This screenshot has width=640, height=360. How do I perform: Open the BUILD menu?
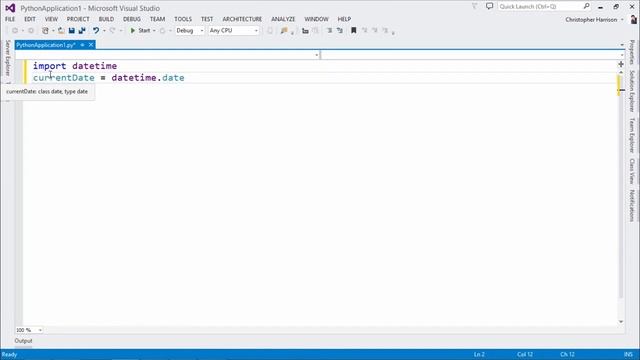coord(106,19)
